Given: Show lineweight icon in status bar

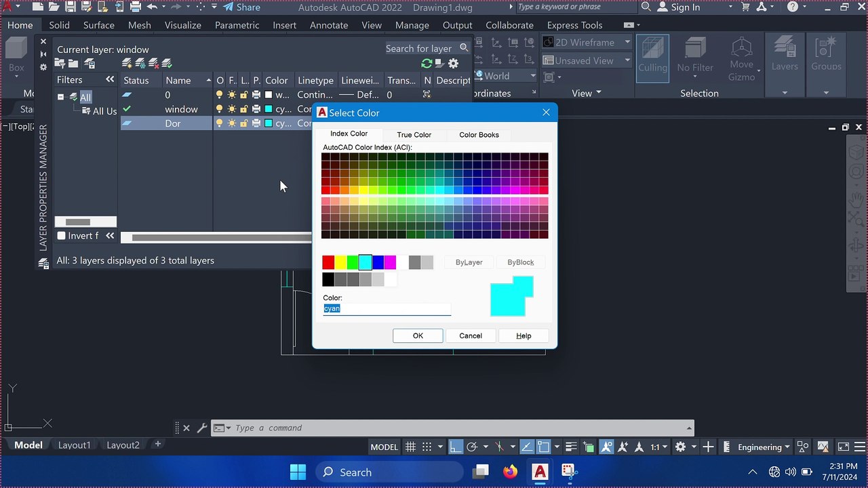Looking at the screenshot, I should (x=571, y=447).
